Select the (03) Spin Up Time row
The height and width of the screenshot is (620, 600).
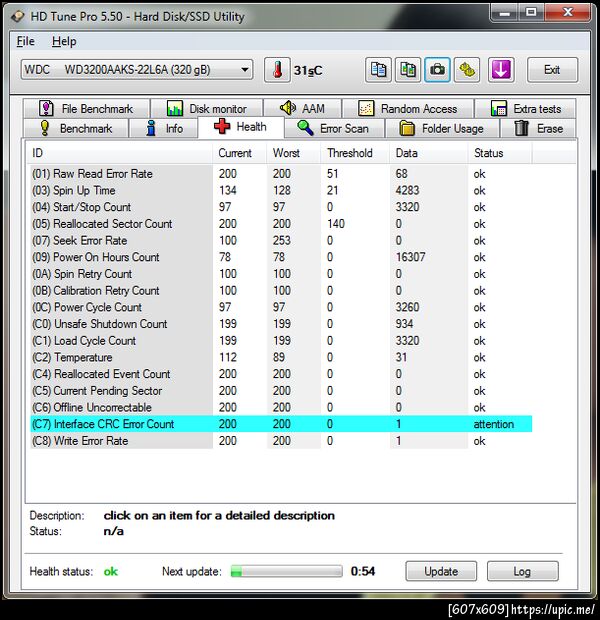pyautogui.click(x=281, y=190)
